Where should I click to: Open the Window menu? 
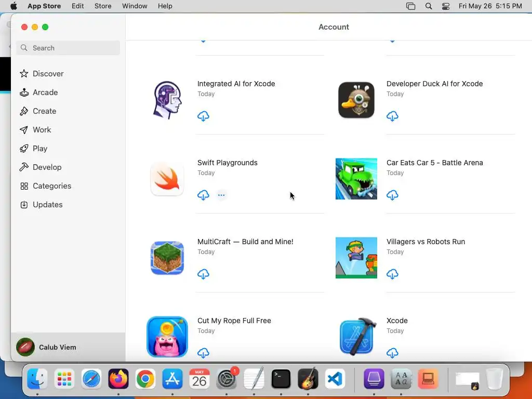pos(135,6)
